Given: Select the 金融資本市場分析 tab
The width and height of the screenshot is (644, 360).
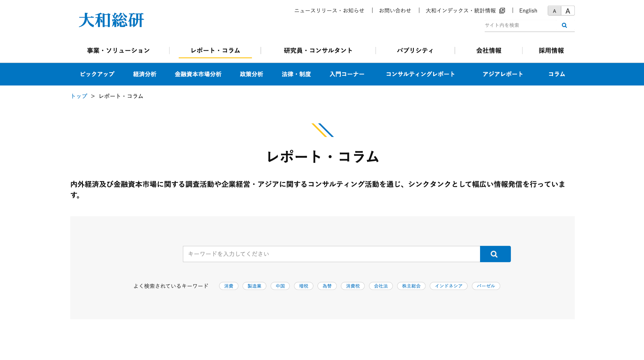Looking at the screenshot, I should click(x=198, y=74).
